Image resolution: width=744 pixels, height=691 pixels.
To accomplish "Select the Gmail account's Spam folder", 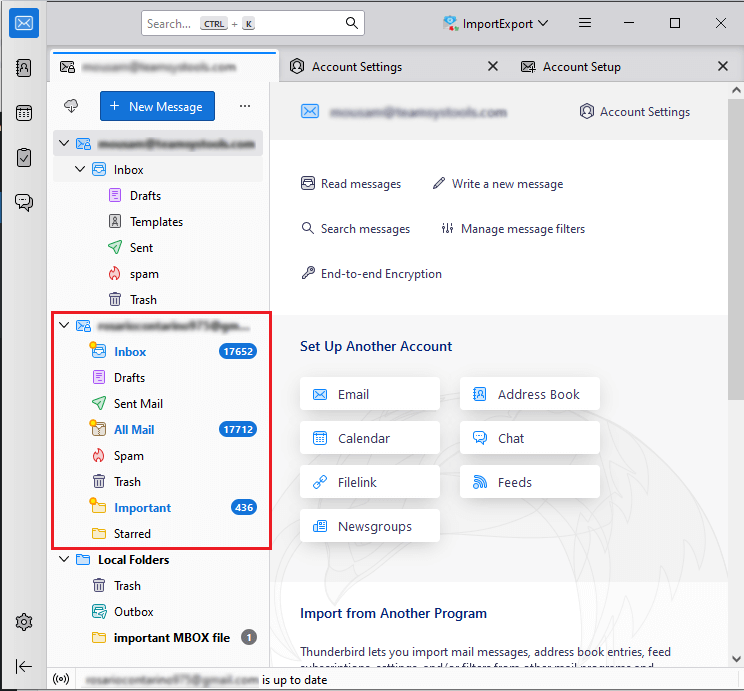I will click(x=158, y=456).
